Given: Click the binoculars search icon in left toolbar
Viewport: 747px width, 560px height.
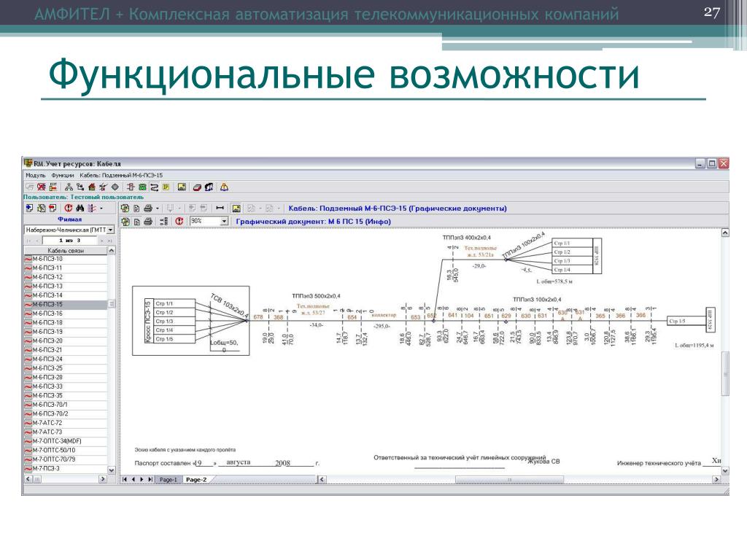Looking at the screenshot, I should tap(79, 208).
